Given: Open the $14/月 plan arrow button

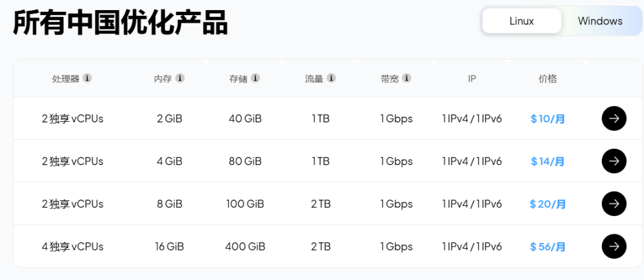Looking at the screenshot, I should 614,161.
